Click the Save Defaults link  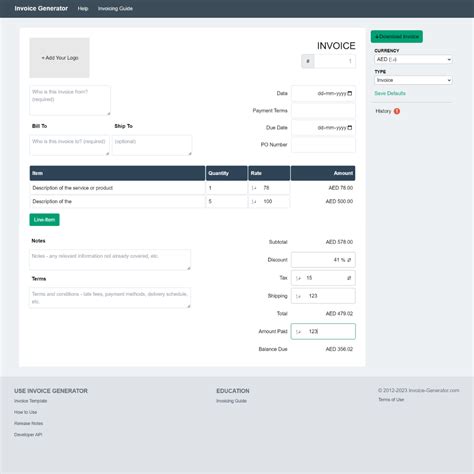click(390, 93)
